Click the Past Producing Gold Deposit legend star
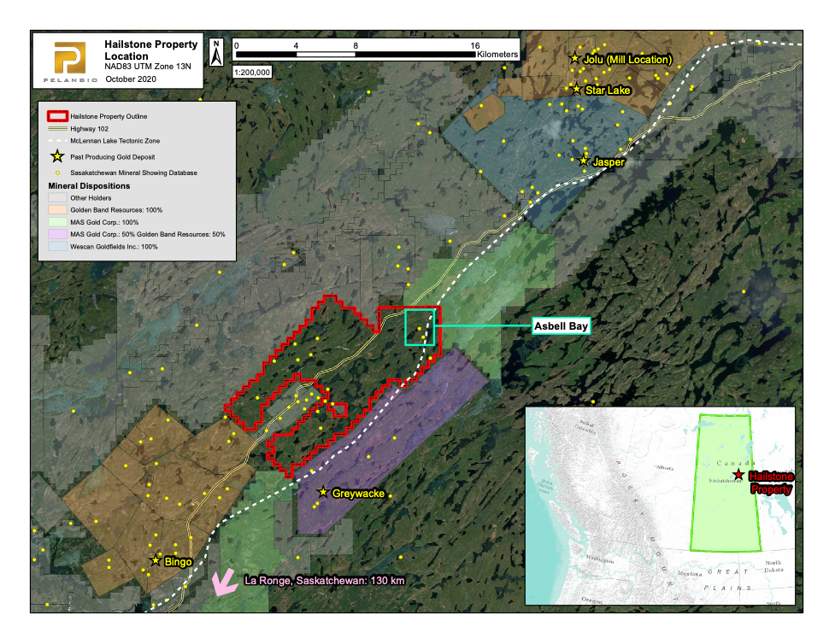The image size is (835, 644). point(56,156)
